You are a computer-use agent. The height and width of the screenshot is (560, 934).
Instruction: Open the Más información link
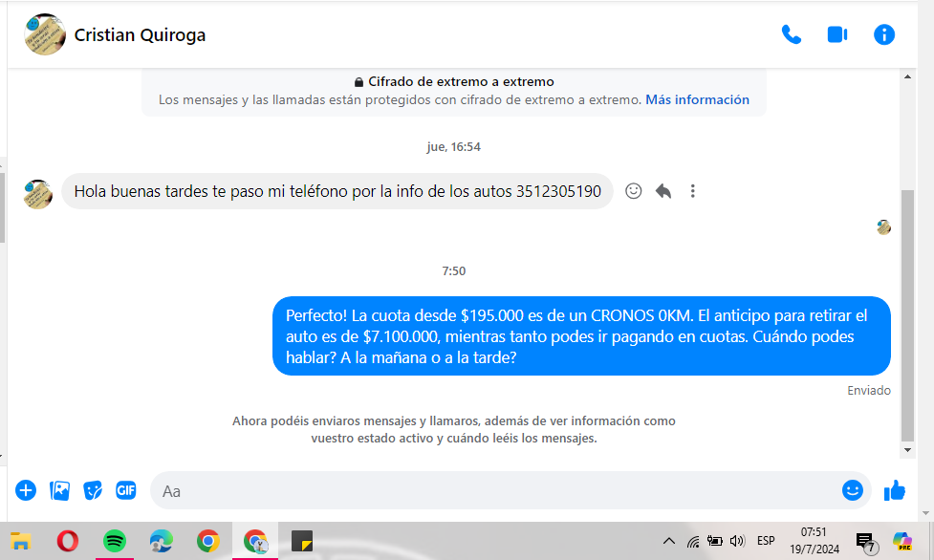tap(697, 99)
